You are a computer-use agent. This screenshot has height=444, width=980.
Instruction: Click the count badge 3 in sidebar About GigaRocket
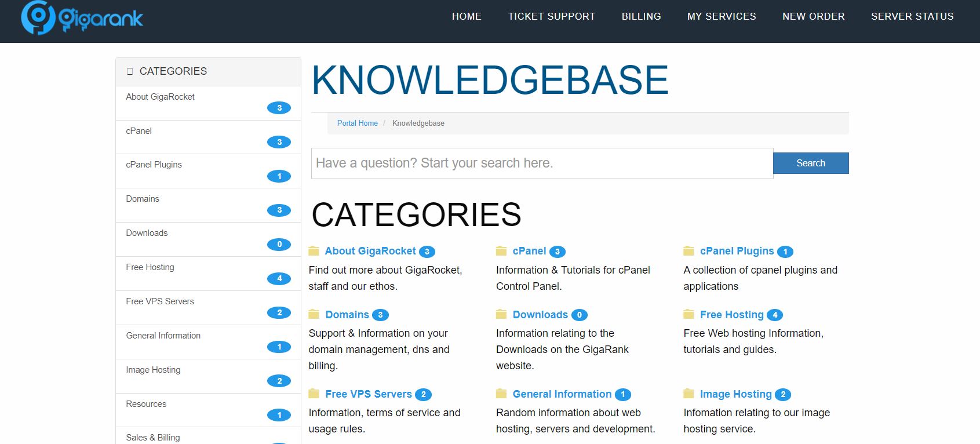pos(279,108)
